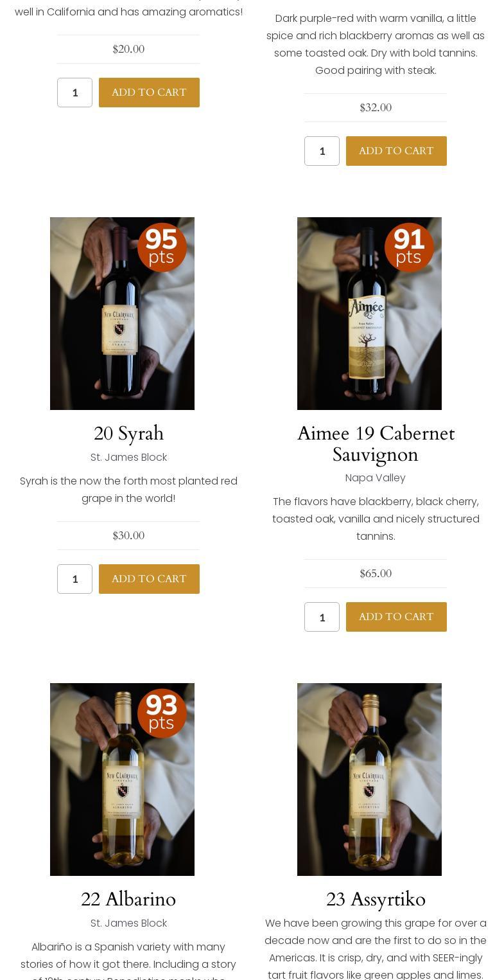Click the $65.00 price of Aimee Cabernet
Viewport: 504px width, 980px height.
point(376,573)
